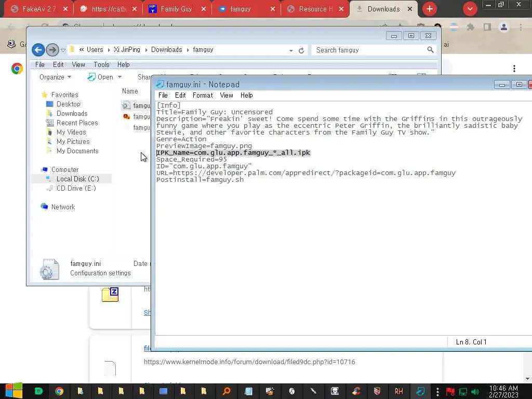Click the Chrome page scroll-down arrow
The height and width of the screenshot is (399, 532).
click(x=527, y=378)
